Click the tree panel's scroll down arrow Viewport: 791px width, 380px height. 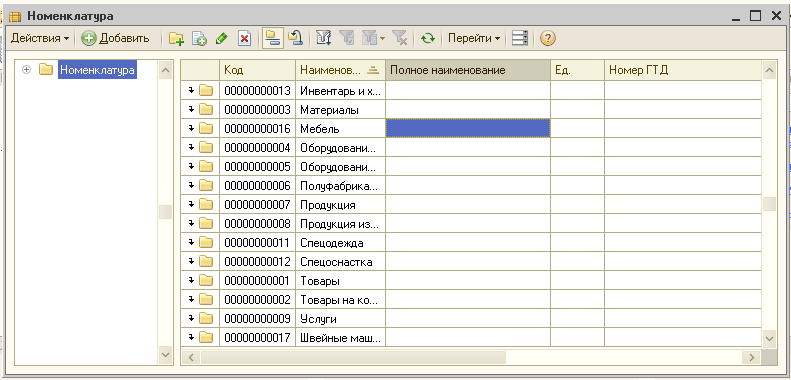(x=165, y=355)
